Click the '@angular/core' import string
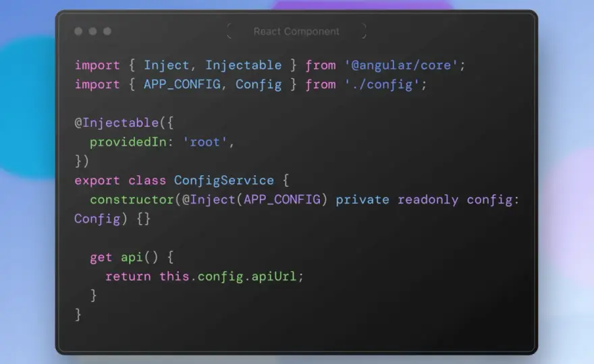This screenshot has width=594, height=364. pos(401,65)
